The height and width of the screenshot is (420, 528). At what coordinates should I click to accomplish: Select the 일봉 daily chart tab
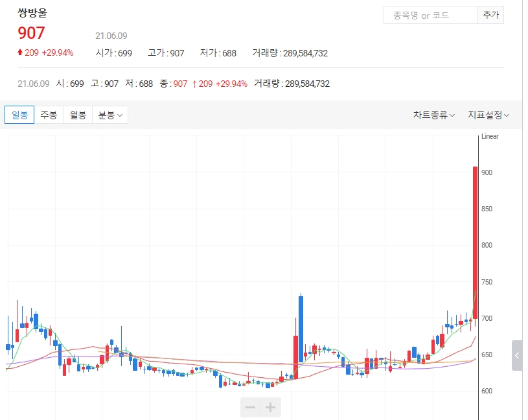point(19,115)
